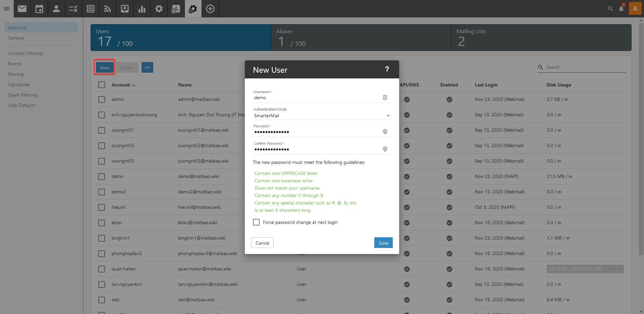
Task: Open the RSS feeds icon
Action: click(108, 9)
